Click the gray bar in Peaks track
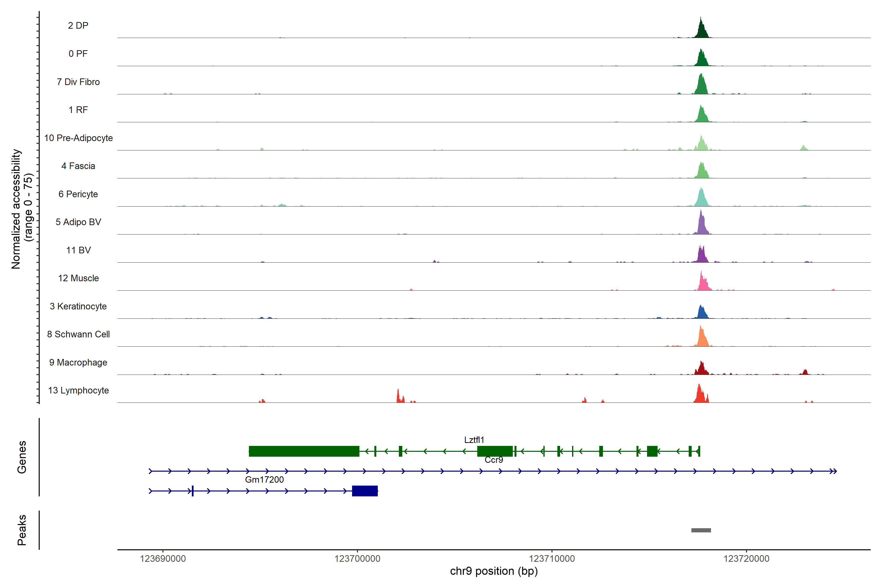The height and width of the screenshot is (588, 882). point(701,530)
